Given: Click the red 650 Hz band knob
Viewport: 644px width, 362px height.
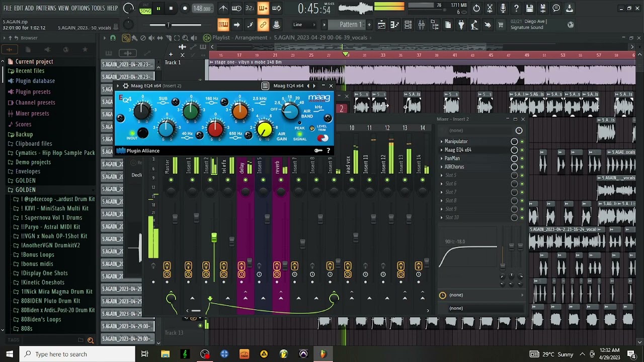Looking at the screenshot, I should (215, 129).
